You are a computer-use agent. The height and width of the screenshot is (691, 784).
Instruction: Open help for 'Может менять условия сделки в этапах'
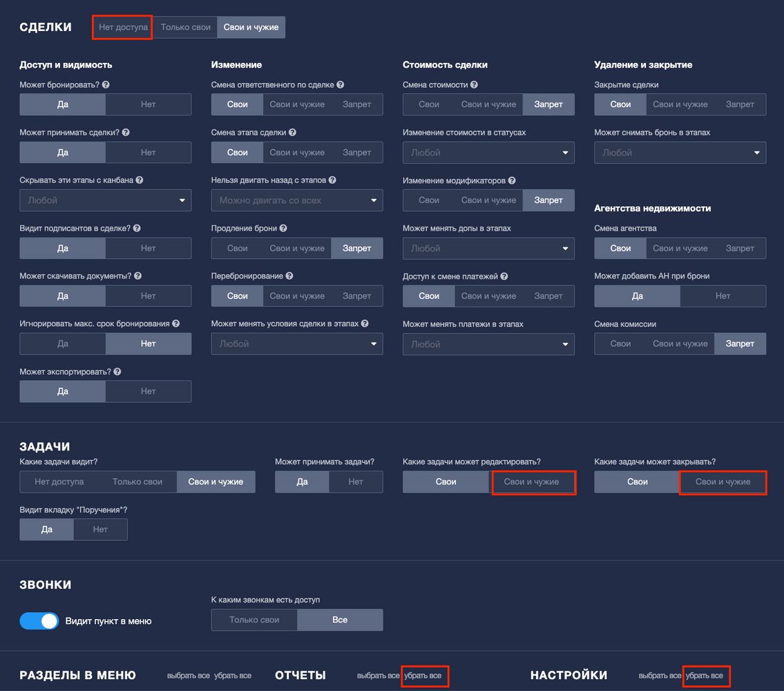pos(365,323)
